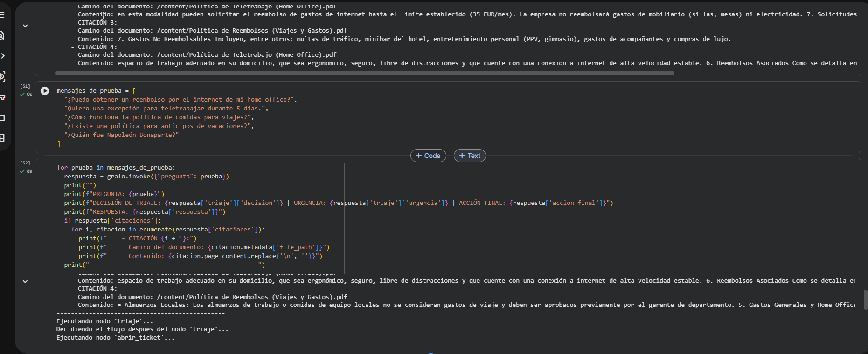Image resolution: width=868 pixels, height=354 pixels.
Task: Click the string 'Quiero una excepción para teletrabajar'
Action: (166, 109)
